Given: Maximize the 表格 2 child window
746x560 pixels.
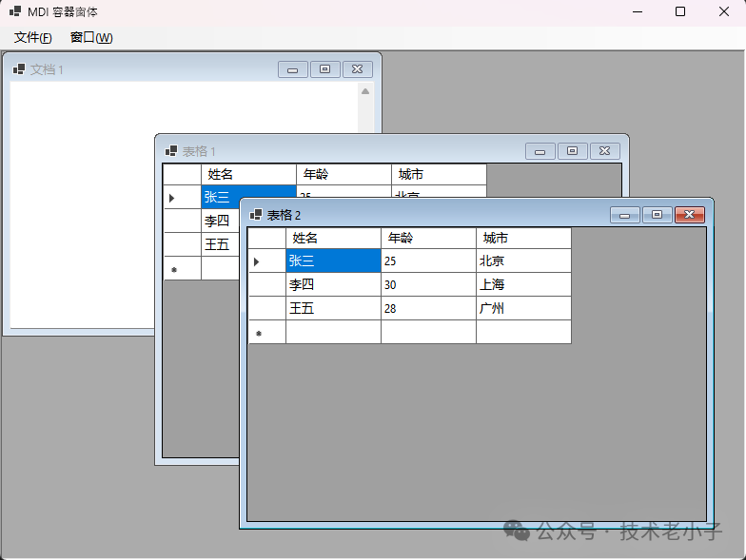Looking at the screenshot, I should [657, 215].
